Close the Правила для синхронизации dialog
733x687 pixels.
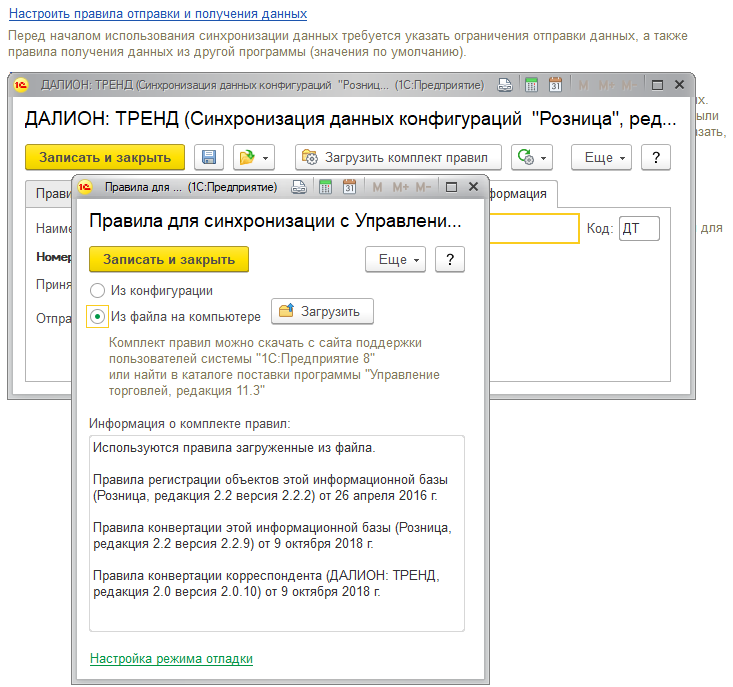pos(473,187)
